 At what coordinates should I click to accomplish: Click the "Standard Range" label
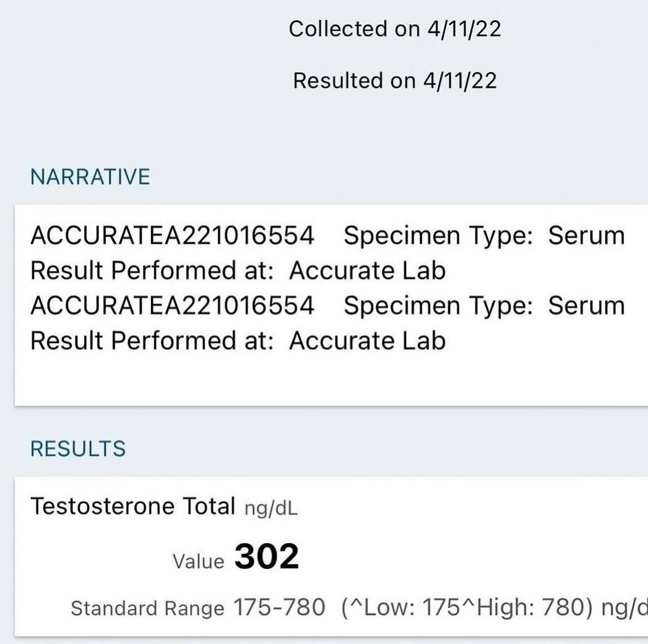[x=147, y=609]
